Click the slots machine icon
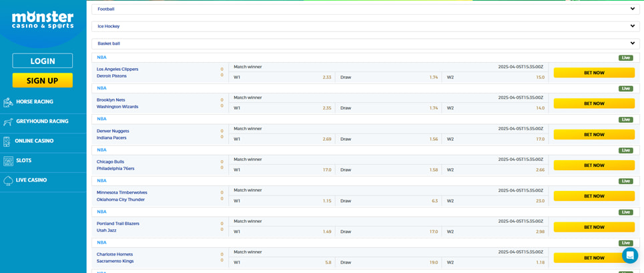The width and height of the screenshot is (644, 273). coord(8,161)
